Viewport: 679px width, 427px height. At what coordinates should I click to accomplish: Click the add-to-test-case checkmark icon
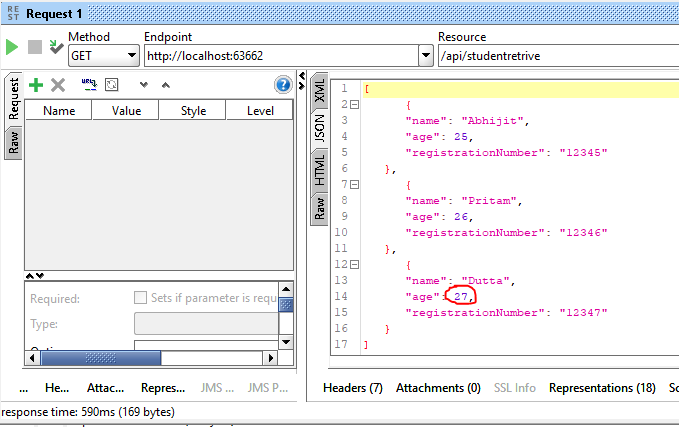pos(56,47)
